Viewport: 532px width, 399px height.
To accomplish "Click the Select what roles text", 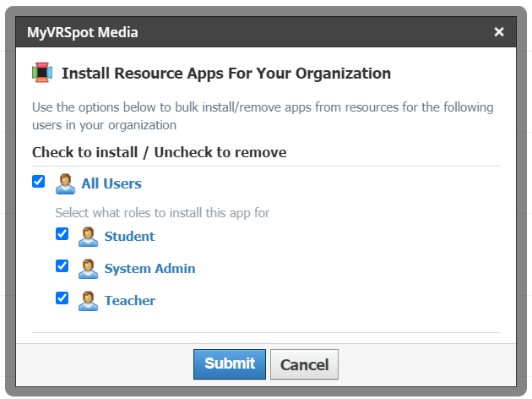I will click(162, 213).
